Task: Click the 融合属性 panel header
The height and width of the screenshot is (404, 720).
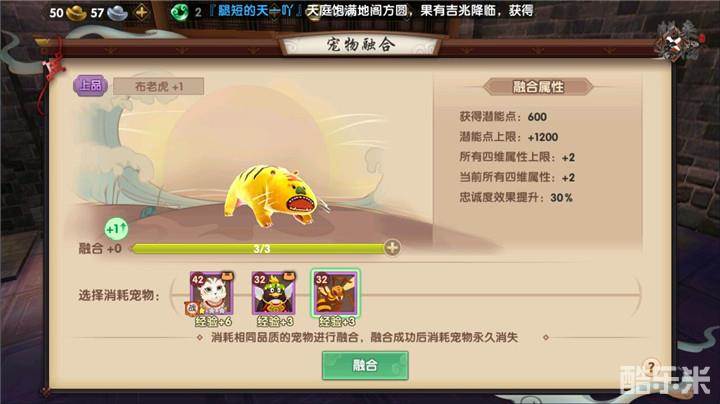Action: [538, 87]
